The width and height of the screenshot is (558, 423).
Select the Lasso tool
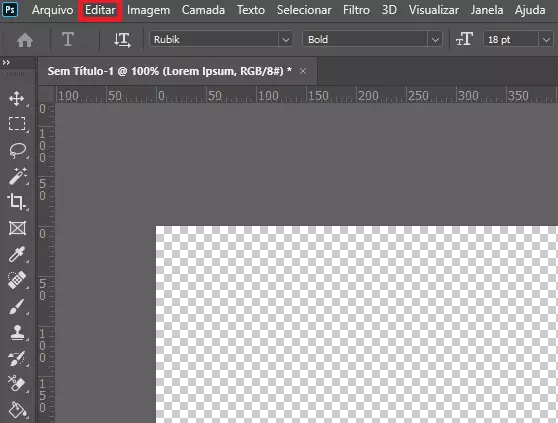pyautogui.click(x=17, y=150)
